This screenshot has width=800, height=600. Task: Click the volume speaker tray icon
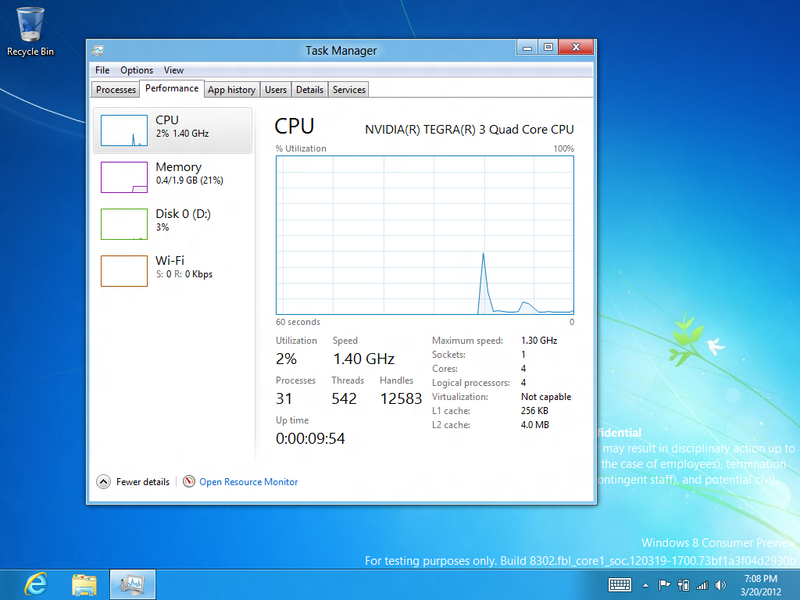tap(720, 585)
